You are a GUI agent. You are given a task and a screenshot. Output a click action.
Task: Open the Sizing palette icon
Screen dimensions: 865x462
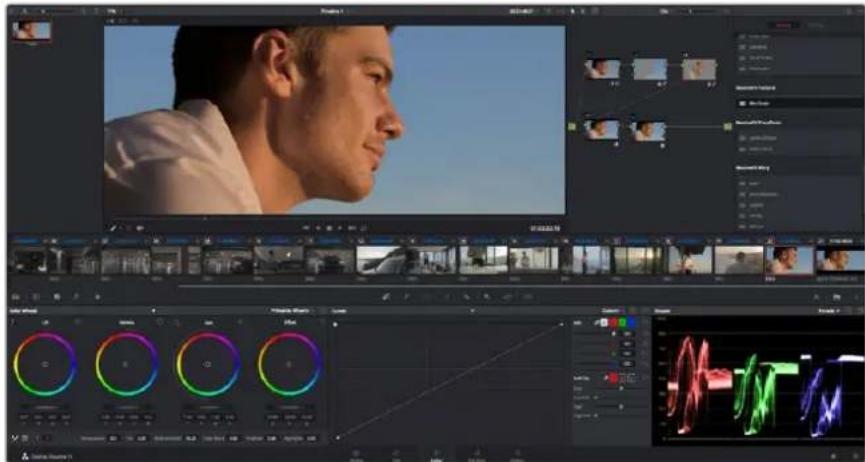tap(507, 297)
